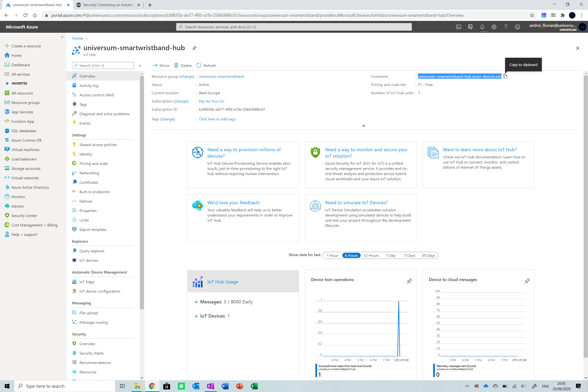Open notifications bell icon
The image size is (588, 392).
coord(482,27)
